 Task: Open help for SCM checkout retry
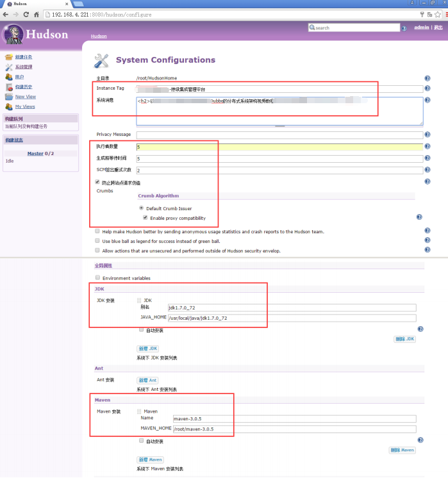427,170
